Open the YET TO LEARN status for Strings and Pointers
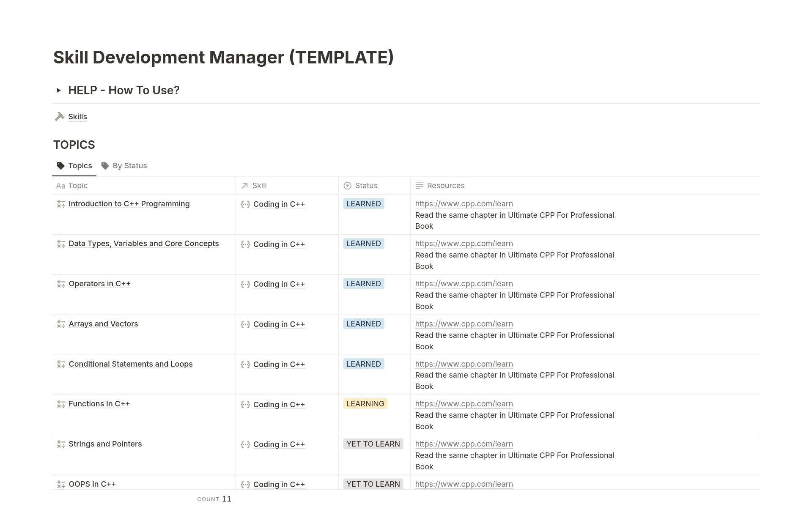The image size is (812, 507). point(373,444)
